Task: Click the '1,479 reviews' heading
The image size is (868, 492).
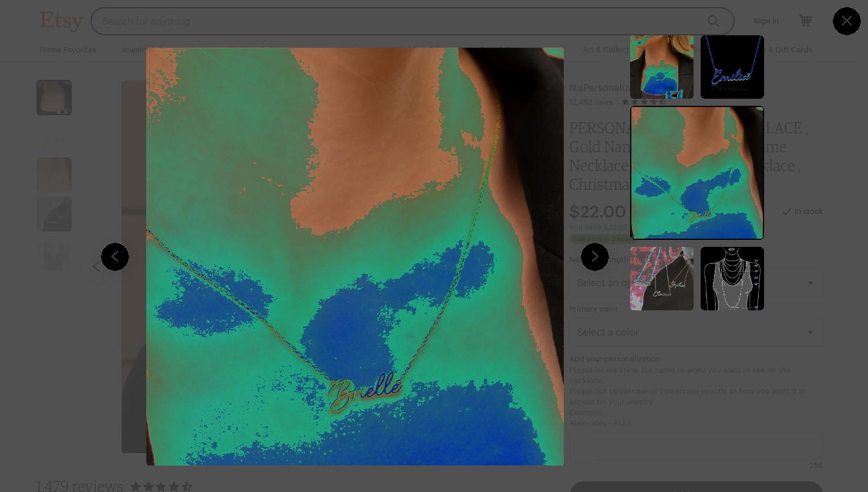Action: tap(79, 486)
